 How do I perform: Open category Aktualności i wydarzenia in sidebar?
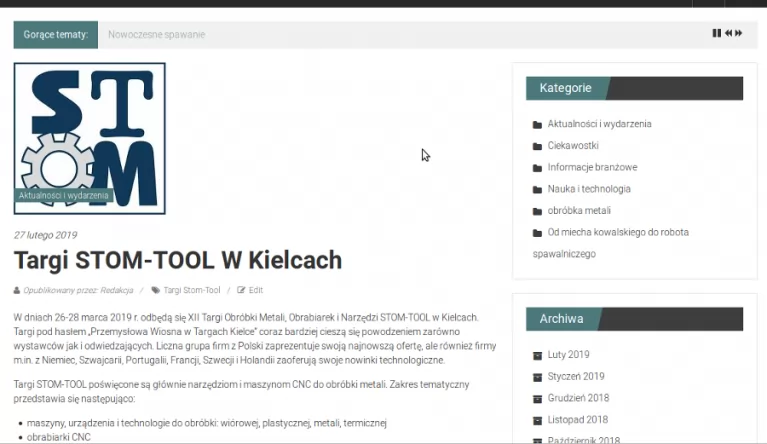pos(599,124)
